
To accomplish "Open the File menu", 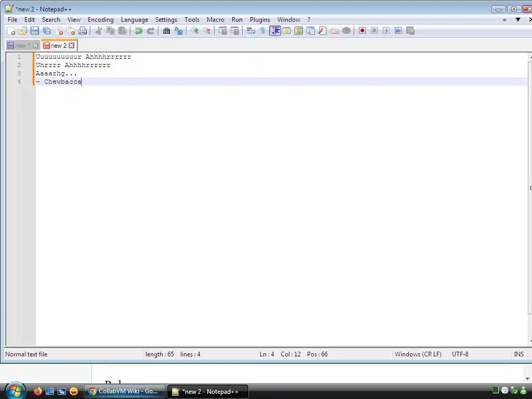I will (12, 20).
